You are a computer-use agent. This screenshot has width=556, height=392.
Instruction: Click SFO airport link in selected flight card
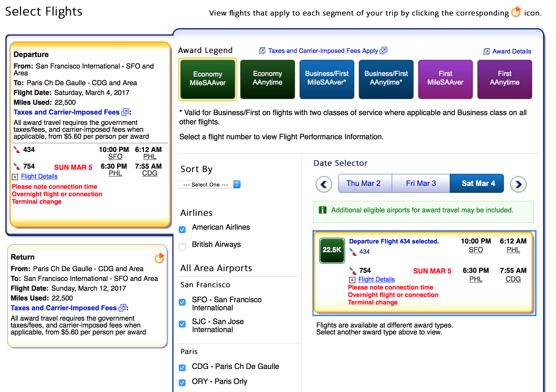[x=476, y=250]
